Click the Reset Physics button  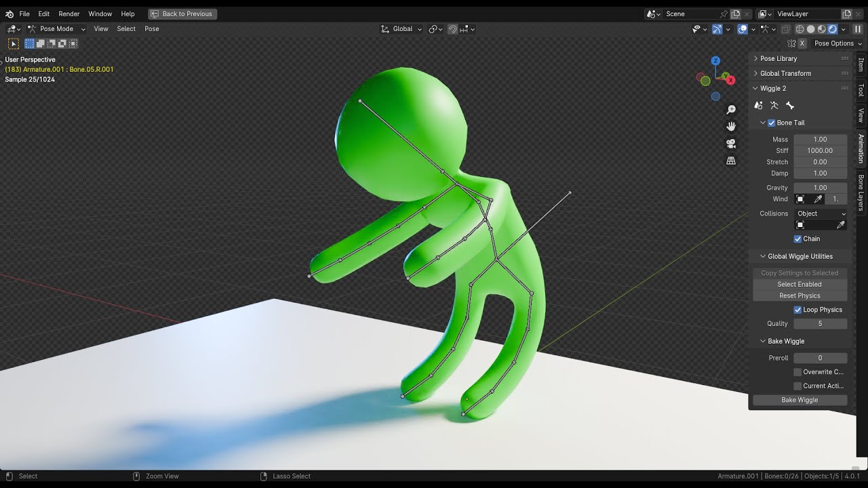[800, 296]
